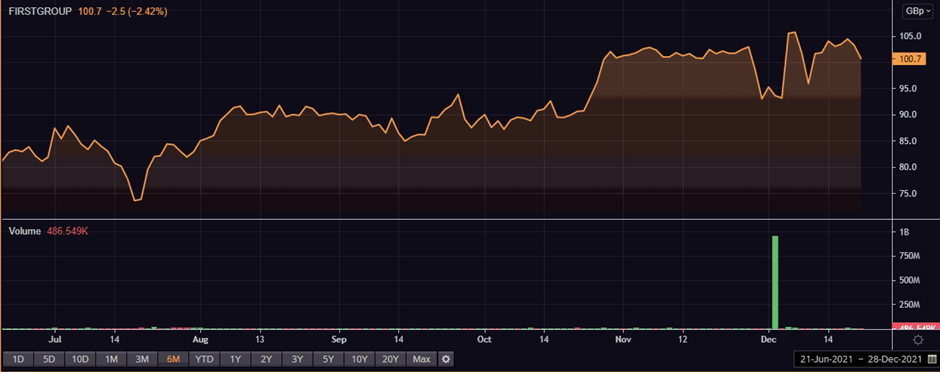This screenshot has width=940, height=372.
Task: Choose the 6M range tab
Action: click(x=174, y=359)
